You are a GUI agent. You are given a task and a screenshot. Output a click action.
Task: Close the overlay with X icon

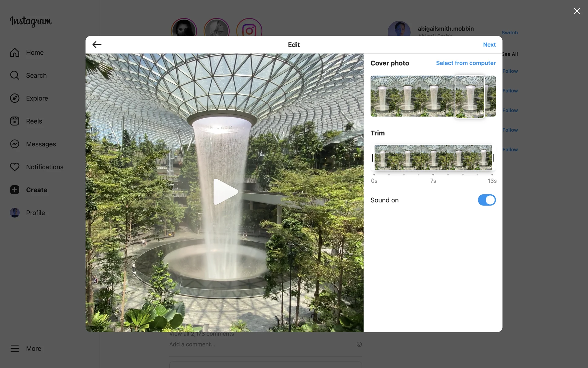tap(577, 11)
